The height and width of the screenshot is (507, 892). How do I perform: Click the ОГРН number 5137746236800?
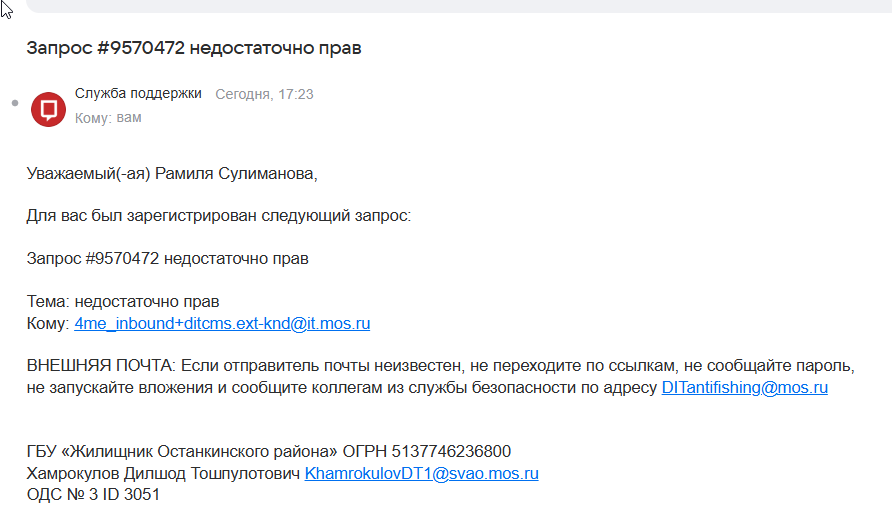point(451,451)
